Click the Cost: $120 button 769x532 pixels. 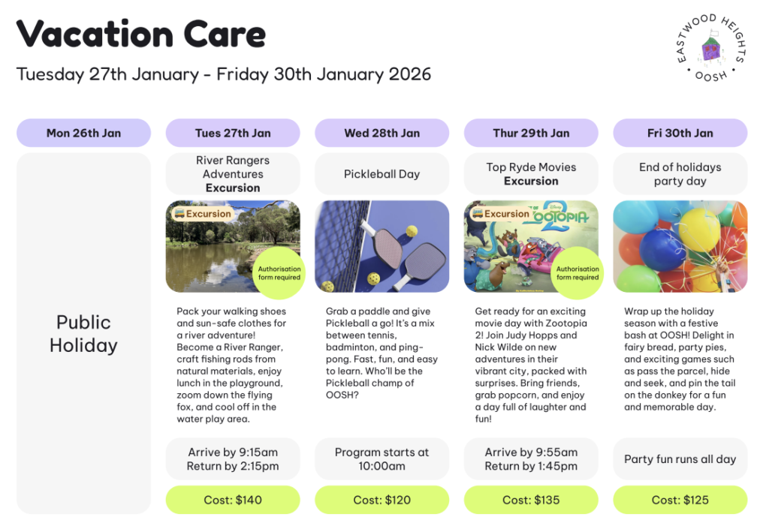(381, 500)
